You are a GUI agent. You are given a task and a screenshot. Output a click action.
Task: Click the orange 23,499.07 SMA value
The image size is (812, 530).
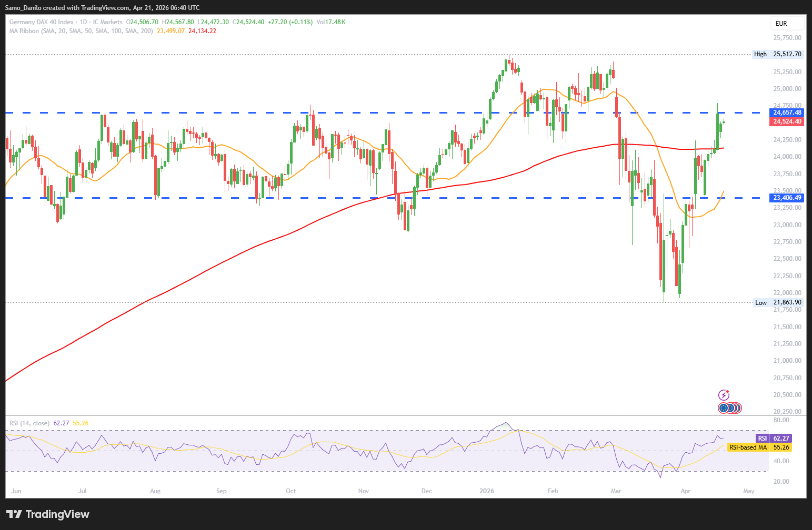pyautogui.click(x=171, y=31)
